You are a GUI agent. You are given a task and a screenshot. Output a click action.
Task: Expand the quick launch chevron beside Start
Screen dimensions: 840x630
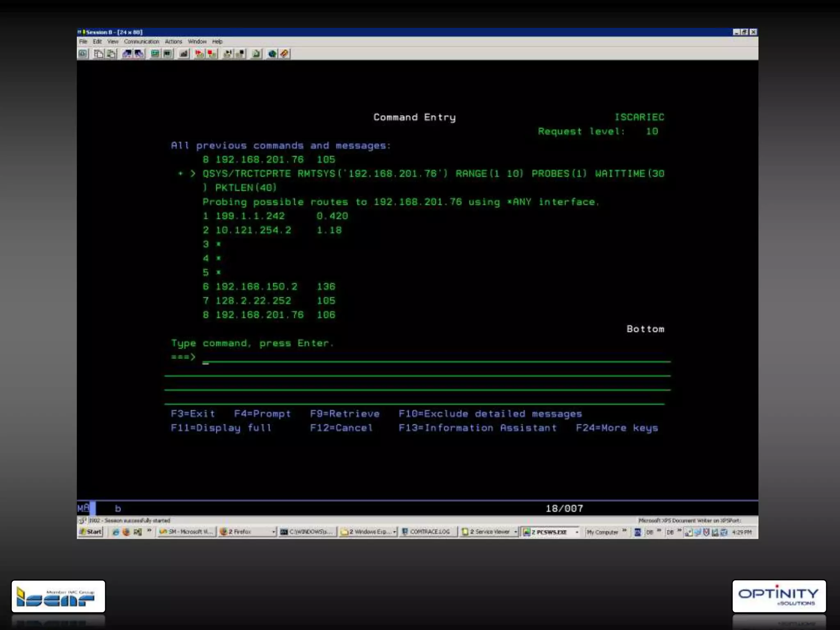click(x=149, y=531)
